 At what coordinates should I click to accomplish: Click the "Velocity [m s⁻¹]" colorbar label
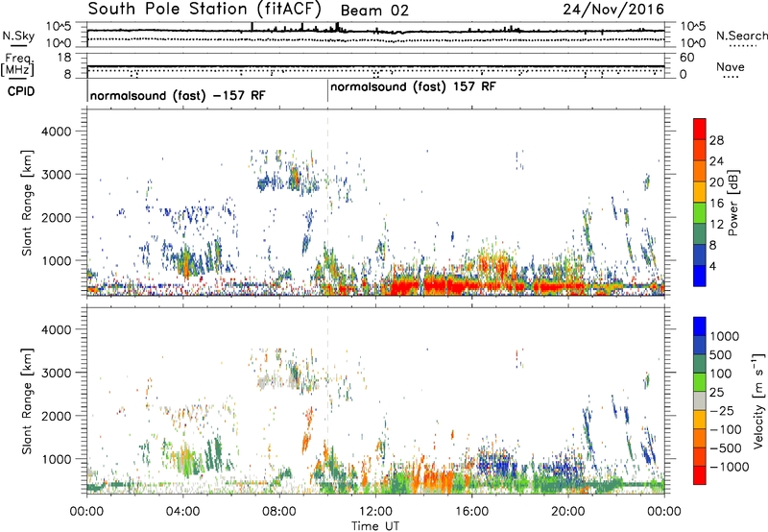[758, 400]
